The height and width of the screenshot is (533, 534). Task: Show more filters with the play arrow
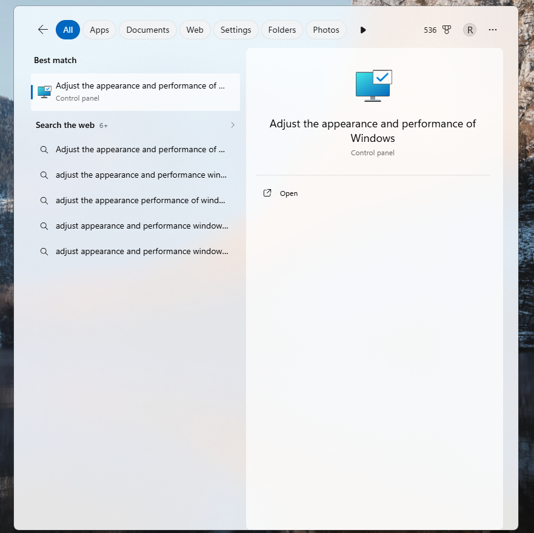pyautogui.click(x=363, y=30)
